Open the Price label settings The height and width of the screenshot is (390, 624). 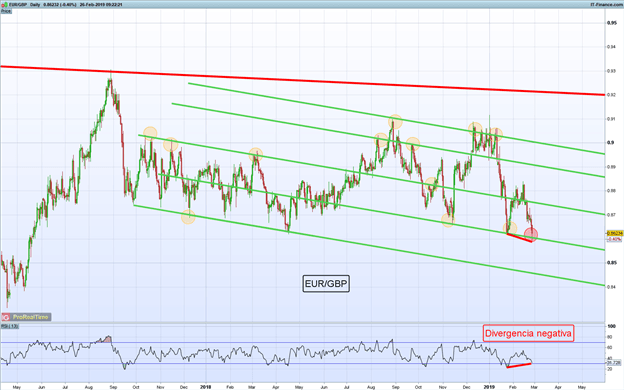point(6,11)
